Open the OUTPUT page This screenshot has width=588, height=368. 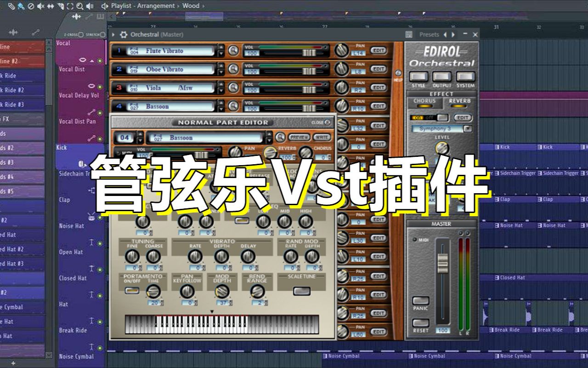pyautogui.click(x=442, y=76)
